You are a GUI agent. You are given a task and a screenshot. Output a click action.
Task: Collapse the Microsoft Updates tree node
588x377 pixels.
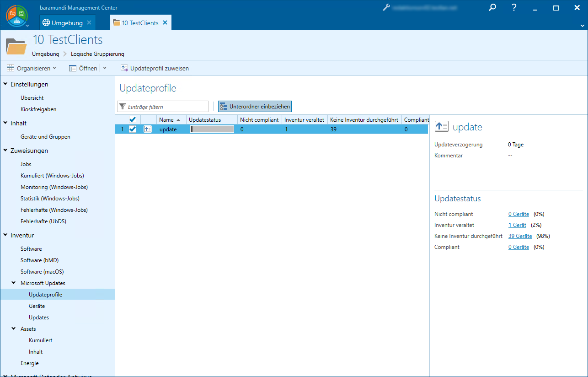click(14, 283)
